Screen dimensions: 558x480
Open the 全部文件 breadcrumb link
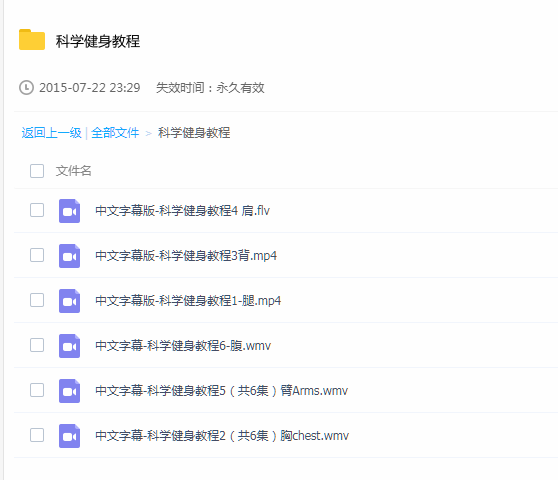[x=115, y=133]
